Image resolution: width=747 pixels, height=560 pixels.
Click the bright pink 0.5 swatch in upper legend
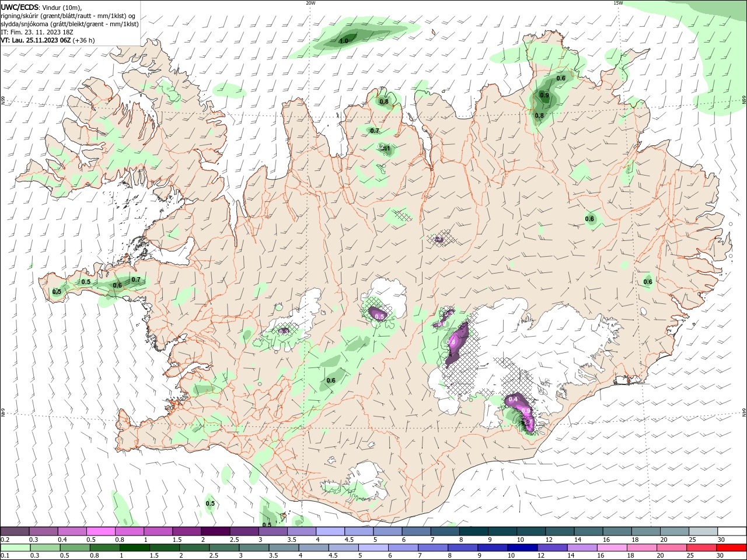(x=100, y=531)
